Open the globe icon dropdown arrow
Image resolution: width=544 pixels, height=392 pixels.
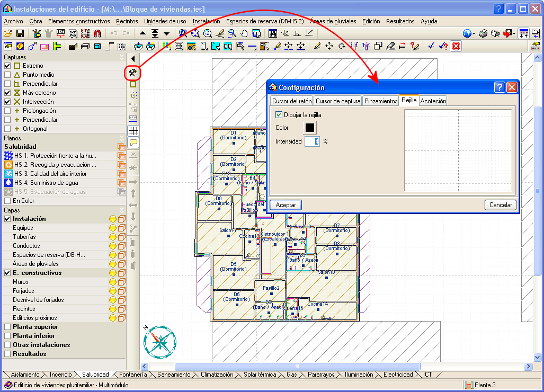click(474, 34)
